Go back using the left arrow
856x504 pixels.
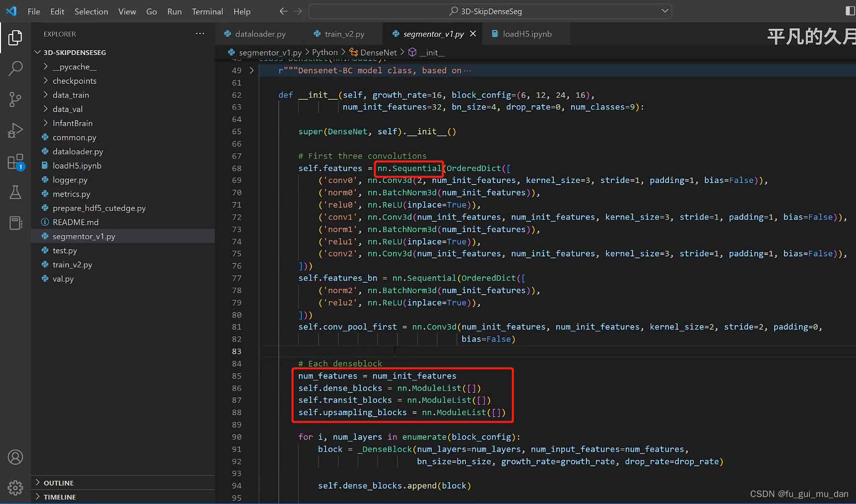click(283, 11)
